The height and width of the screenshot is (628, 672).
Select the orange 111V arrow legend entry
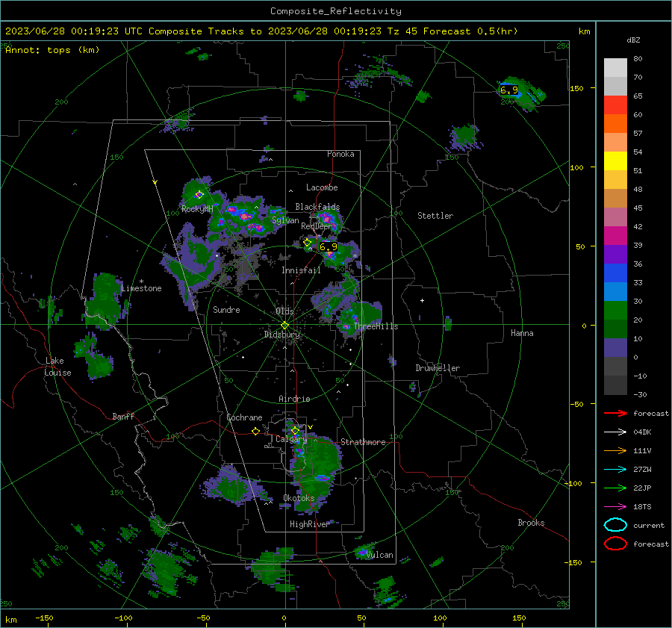(615, 450)
